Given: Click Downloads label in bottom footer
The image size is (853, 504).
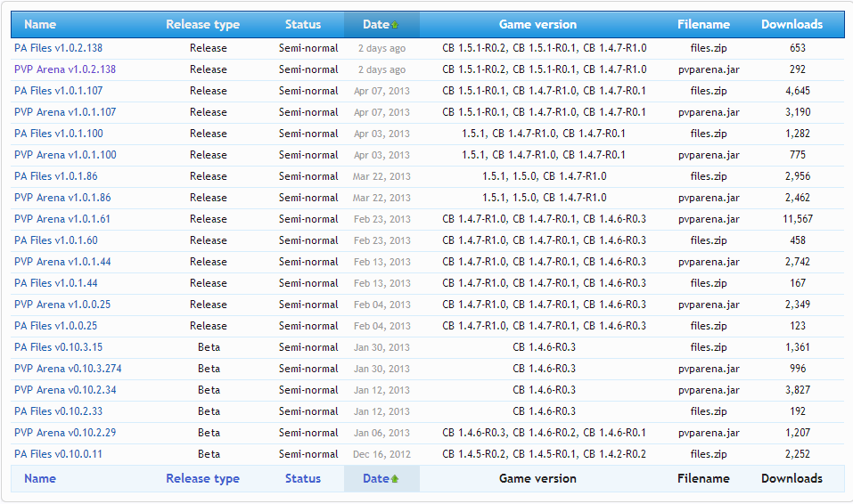Looking at the screenshot, I should tap(791, 478).
